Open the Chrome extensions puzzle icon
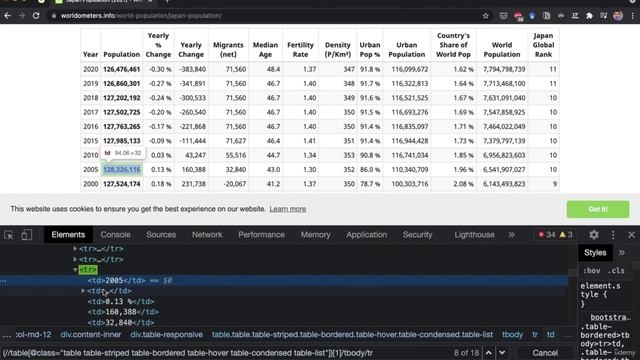Image resolution: width=640 pixels, height=360 pixels. (x=589, y=16)
